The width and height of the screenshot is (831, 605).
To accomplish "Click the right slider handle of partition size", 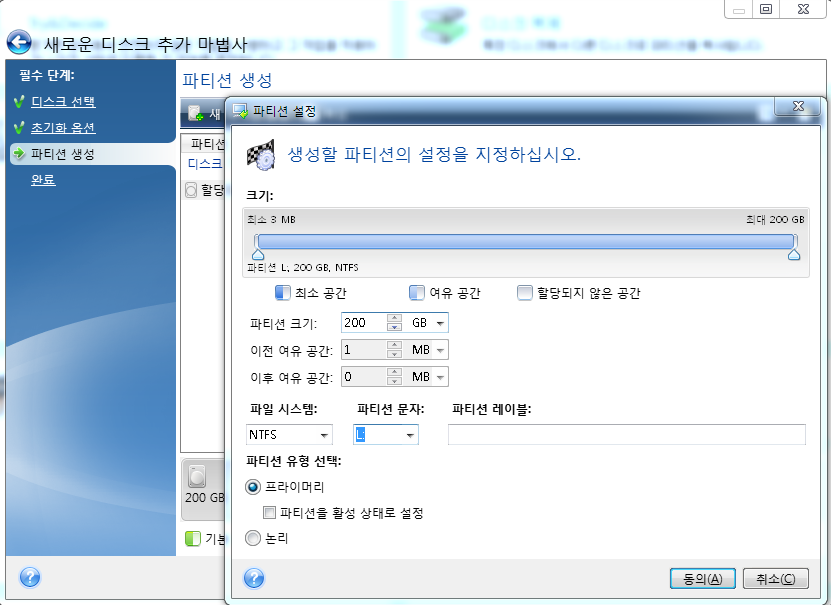I will [x=794, y=254].
